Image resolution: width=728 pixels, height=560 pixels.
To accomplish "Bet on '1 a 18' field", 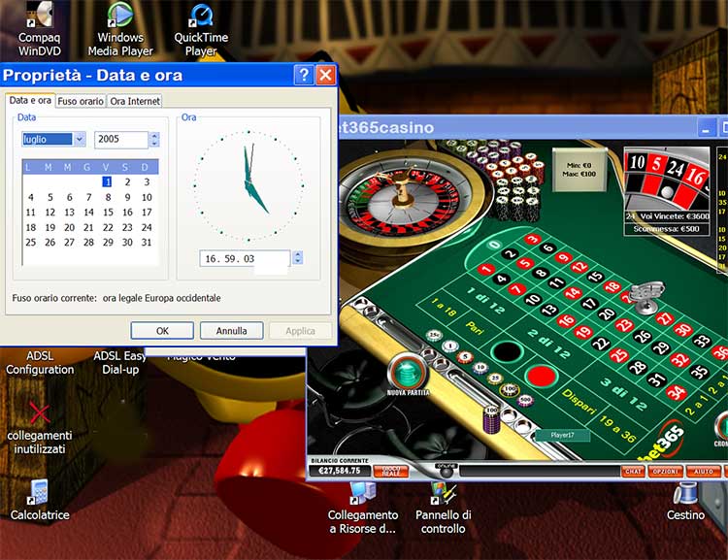I will (444, 308).
